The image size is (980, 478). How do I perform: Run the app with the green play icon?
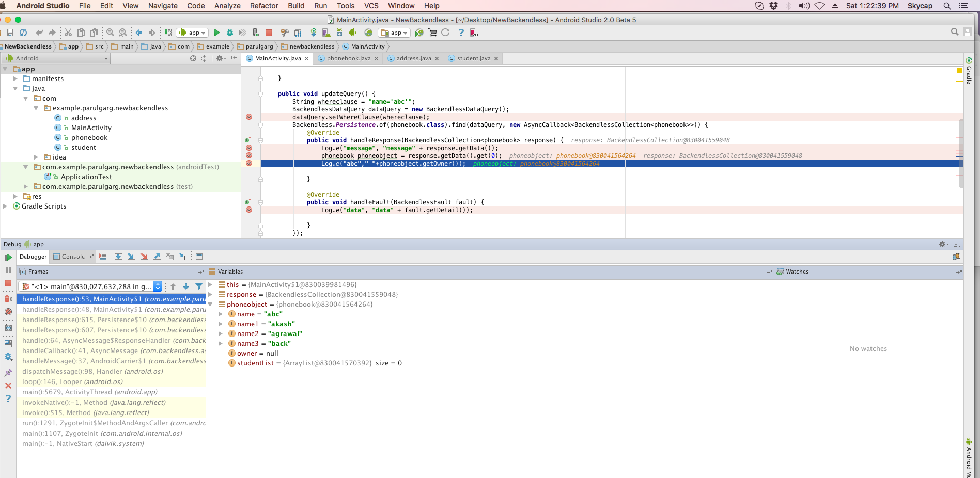217,33
